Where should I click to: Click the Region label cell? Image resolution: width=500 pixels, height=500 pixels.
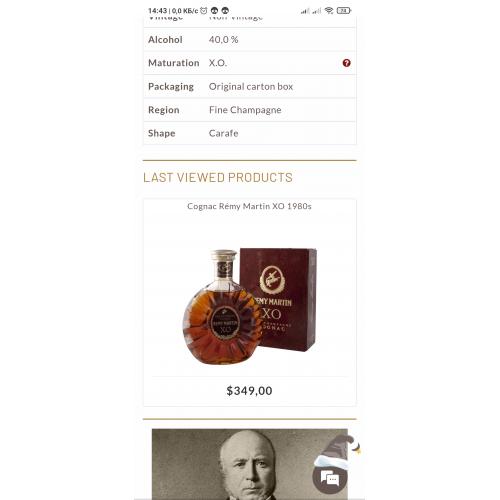(x=164, y=110)
